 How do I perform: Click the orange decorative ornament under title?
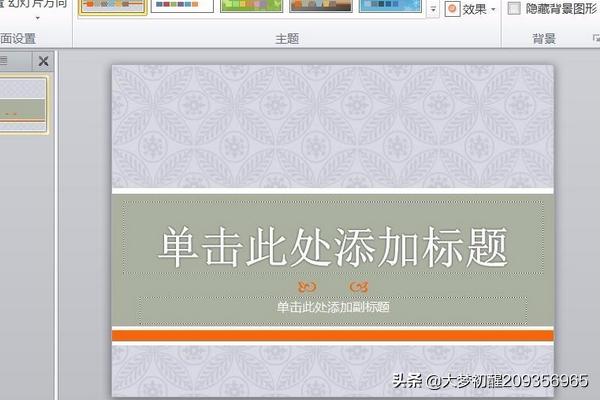332,287
